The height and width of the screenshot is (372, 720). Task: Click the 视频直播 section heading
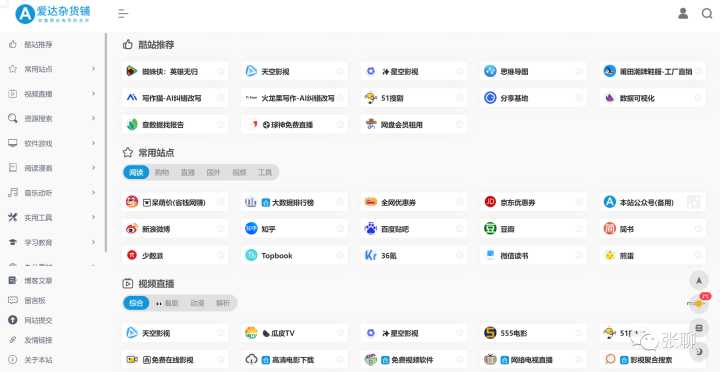click(156, 283)
